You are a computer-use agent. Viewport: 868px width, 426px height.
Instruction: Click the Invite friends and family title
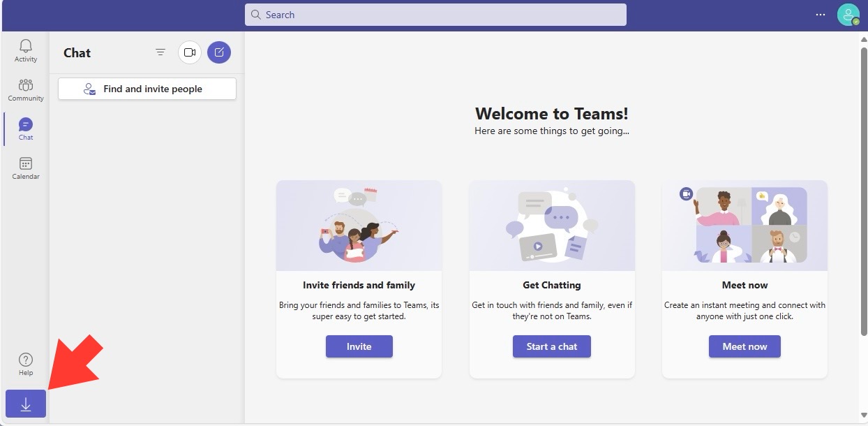coord(359,285)
